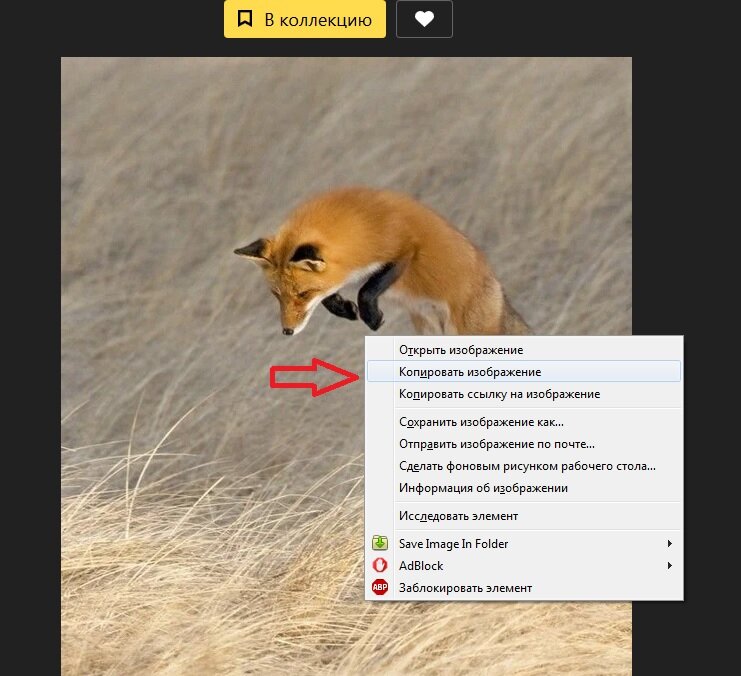The height and width of the screenshot is (676, 741).
Task: Click Копировать ссылку на изображение
Action: [x=499, y=394]
